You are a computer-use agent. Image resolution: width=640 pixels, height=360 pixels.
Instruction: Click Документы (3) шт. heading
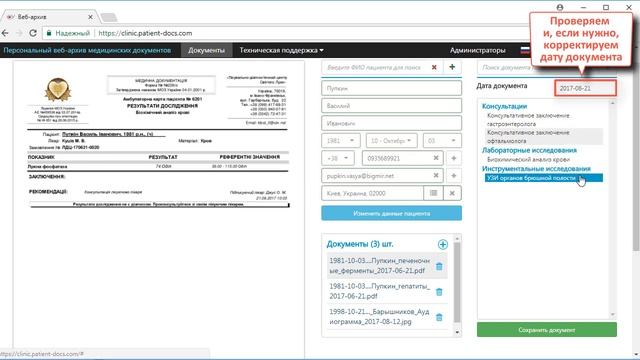click(x=360, y=244)
